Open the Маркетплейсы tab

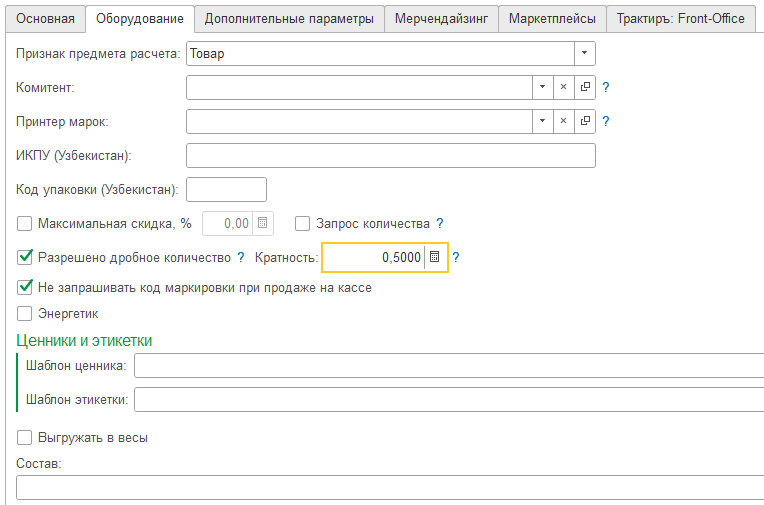pos(552,19)
